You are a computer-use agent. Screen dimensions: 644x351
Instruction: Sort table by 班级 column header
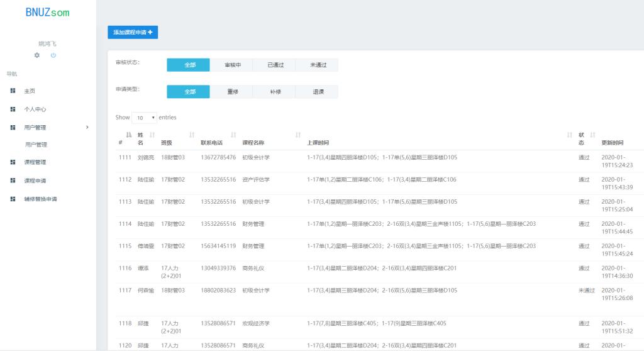click(167, 143)
